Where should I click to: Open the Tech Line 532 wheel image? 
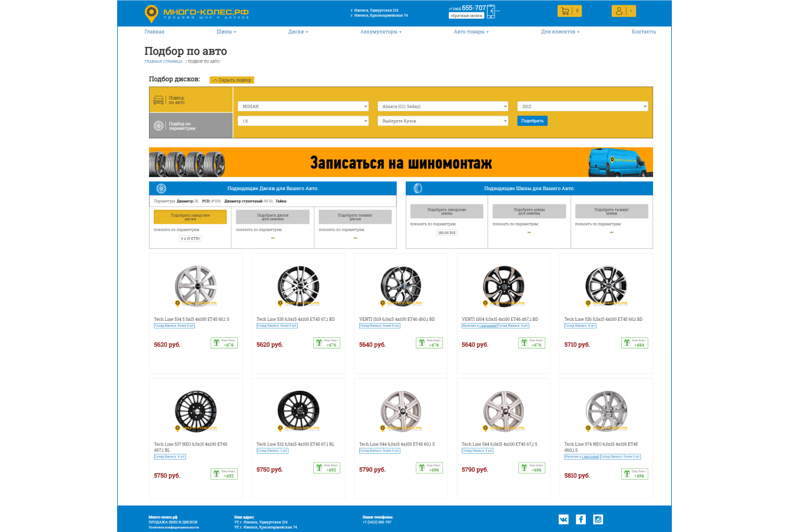[299, 410]
